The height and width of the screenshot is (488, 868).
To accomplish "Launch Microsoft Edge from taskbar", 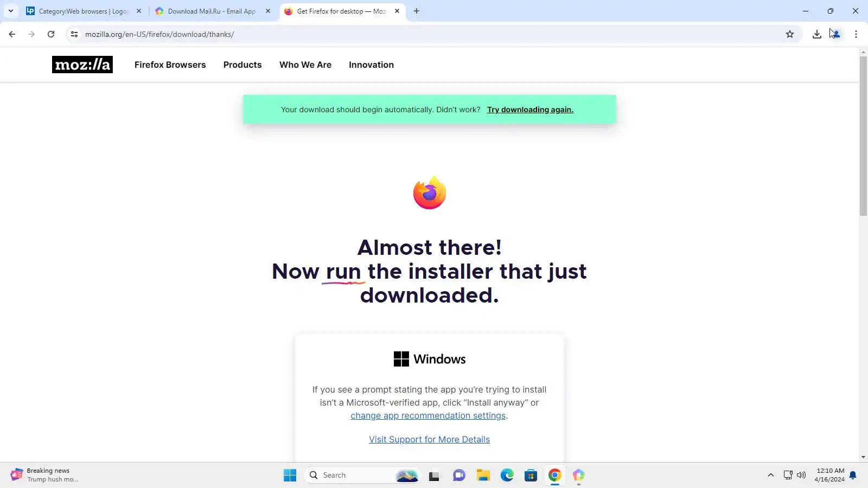I will click(x=507, y=476).
